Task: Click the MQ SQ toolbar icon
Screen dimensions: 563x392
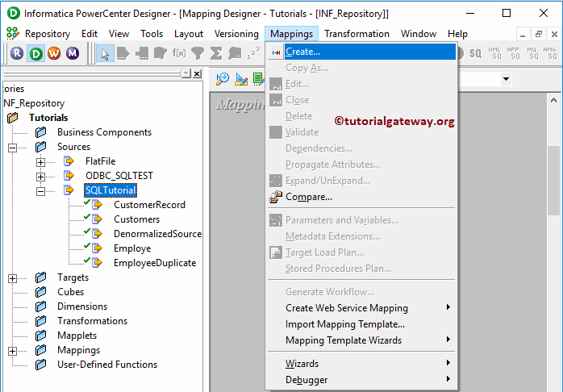Action: pyautogui.click(x=532, y=53)
